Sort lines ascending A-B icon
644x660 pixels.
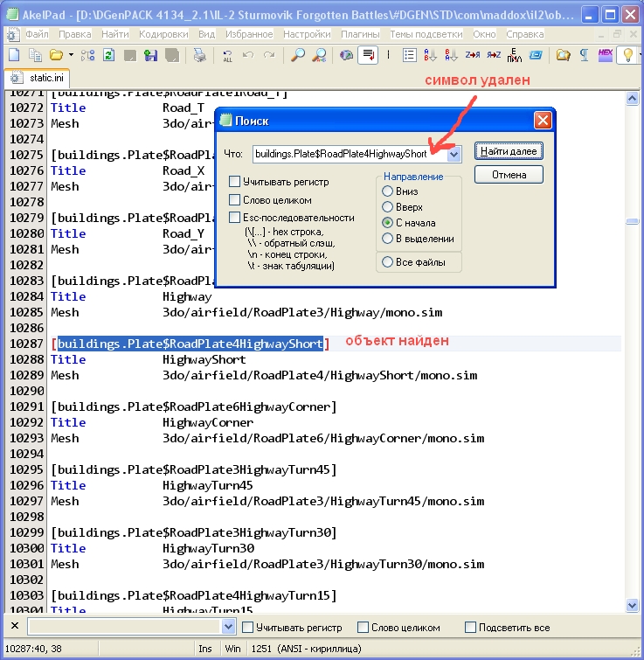(x=430, y=55)
